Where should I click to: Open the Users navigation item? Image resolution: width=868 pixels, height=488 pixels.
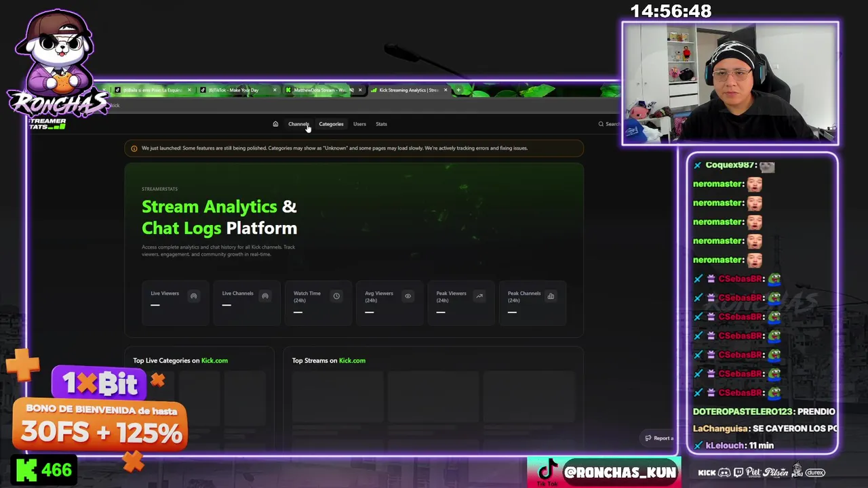[x=359, y=124]
